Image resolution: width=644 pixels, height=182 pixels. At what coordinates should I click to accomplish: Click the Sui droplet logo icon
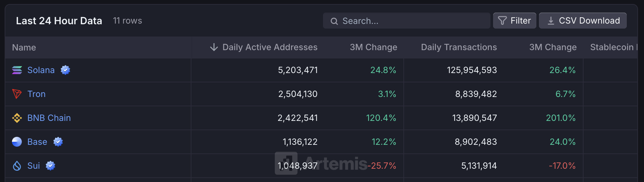tap(17, 166)
